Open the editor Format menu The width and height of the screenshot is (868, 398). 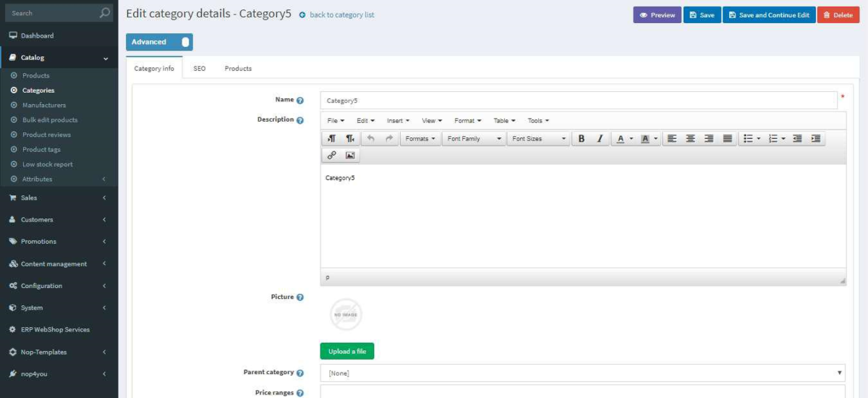pyautogui.click(x=467, y=121)
